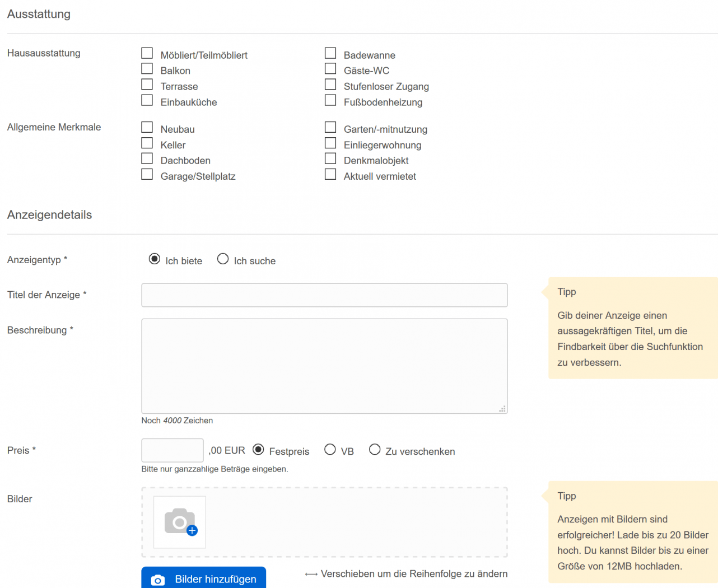Click the 'Noch 4000 Zeichen' counter text

pyautogui.click(x=177, y=421)
